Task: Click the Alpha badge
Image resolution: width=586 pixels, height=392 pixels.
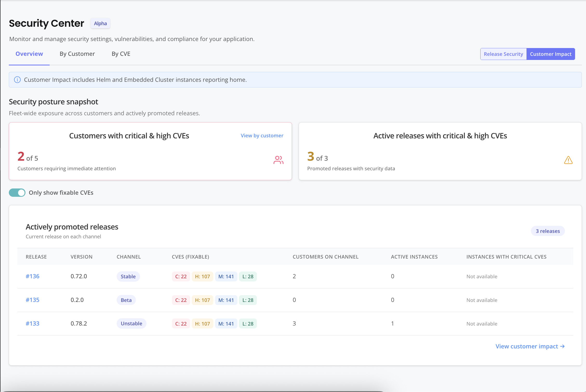Action: pos(100,23)
